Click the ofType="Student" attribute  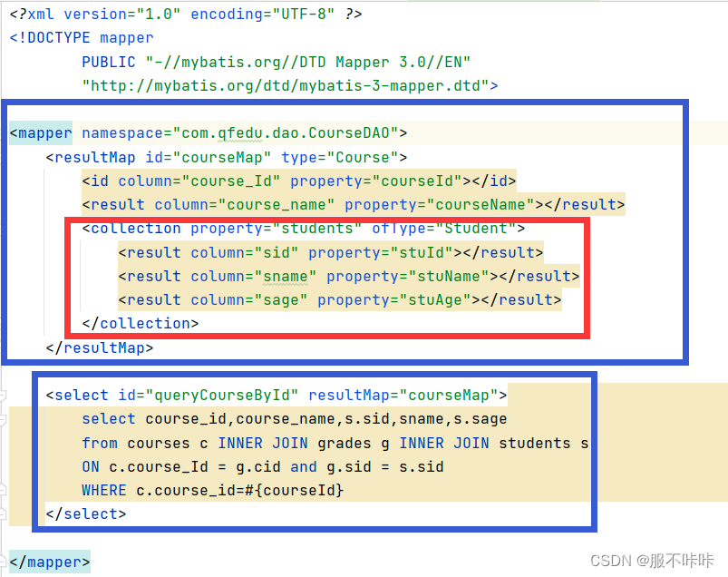(444, 229)
